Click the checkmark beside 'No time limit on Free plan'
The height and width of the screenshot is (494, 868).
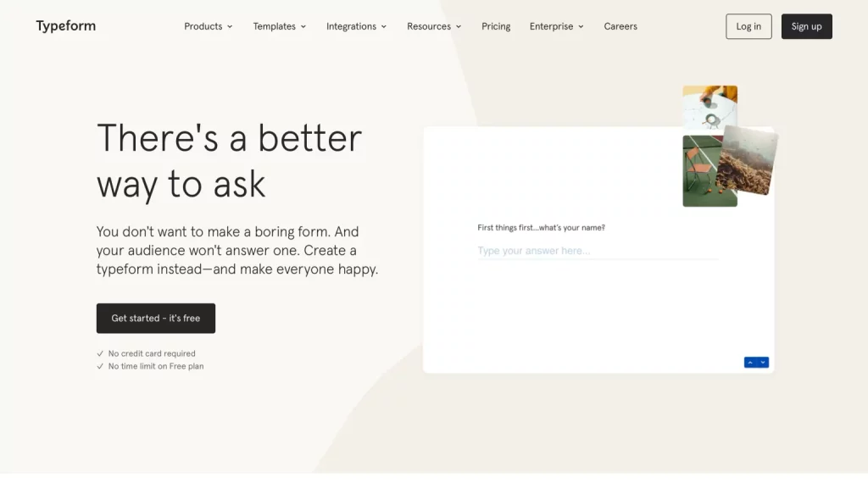click(101, 366)
